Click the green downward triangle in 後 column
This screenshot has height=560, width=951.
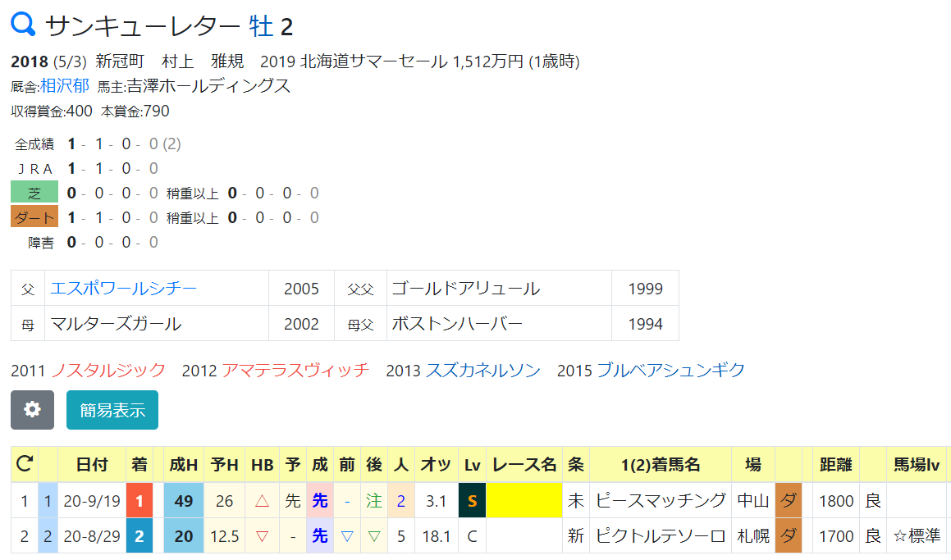374,535
